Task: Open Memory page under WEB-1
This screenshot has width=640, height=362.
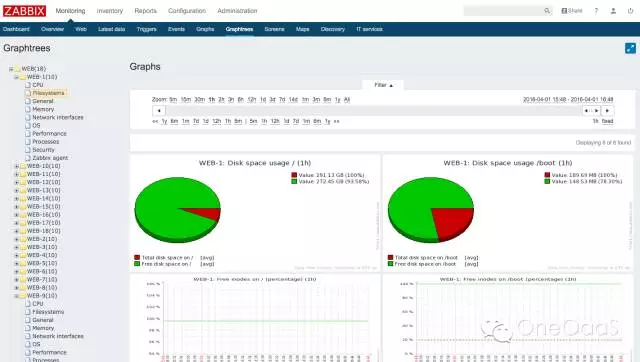Action: pos(43,109)
